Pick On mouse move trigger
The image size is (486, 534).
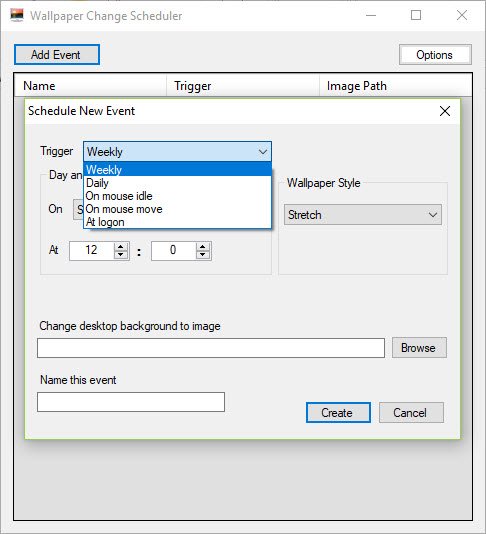(x=177, y=209)
